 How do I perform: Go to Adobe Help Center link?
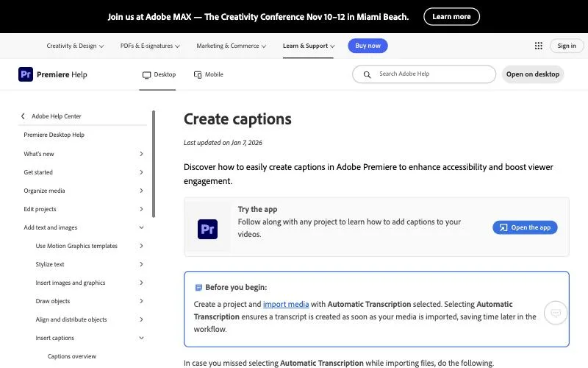[57, 116]
